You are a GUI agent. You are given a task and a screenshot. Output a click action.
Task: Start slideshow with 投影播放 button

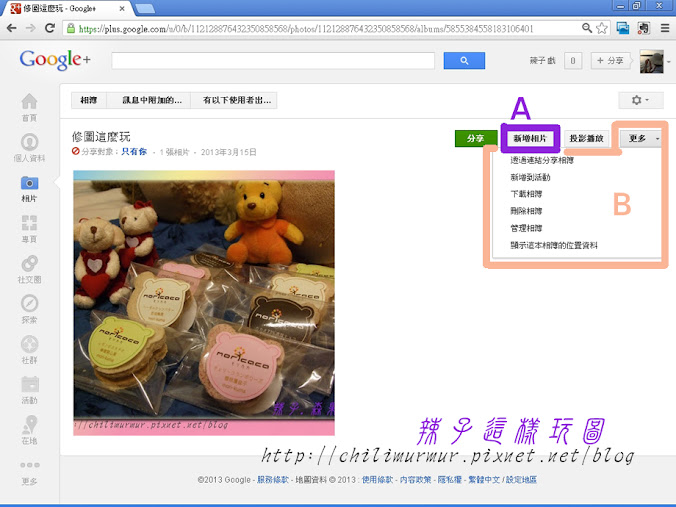click(x=586, y=138)
